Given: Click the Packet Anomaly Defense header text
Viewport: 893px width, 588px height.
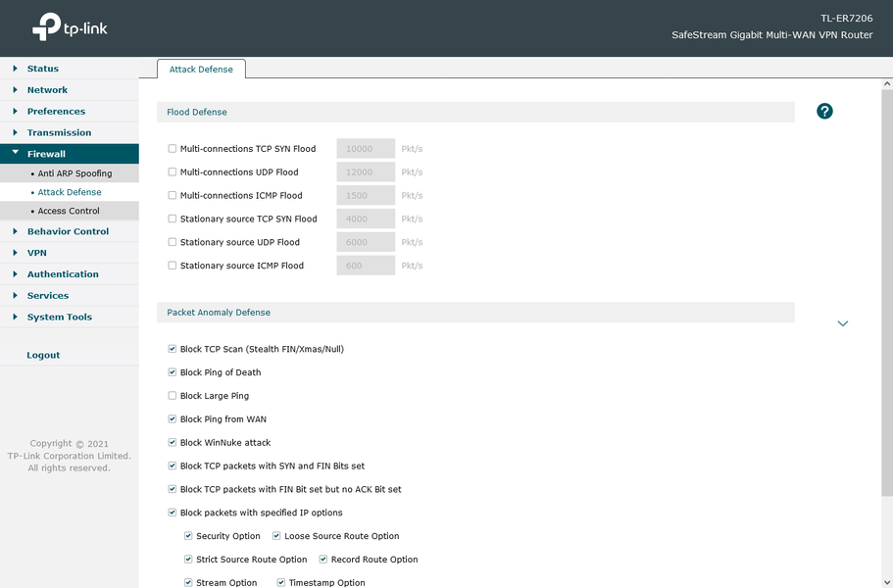Looking at the screenshot, I should click(x=219, y=313).
